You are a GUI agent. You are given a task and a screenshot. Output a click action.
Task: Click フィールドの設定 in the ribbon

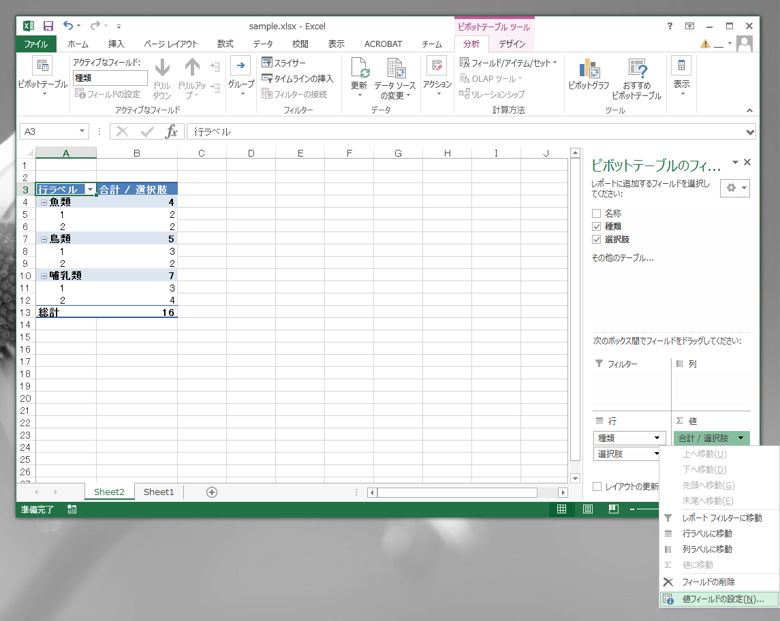pos(107,94)
